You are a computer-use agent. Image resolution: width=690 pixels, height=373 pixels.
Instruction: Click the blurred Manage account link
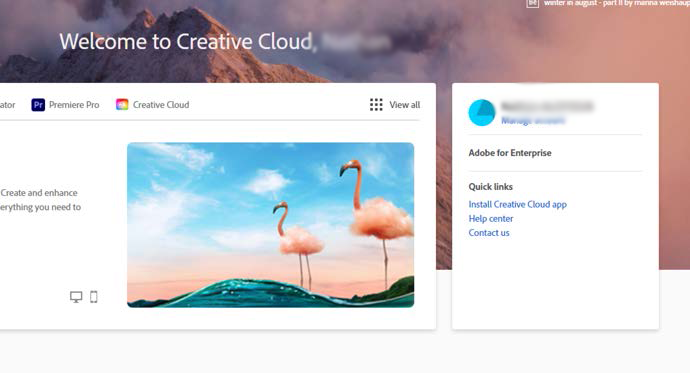pos(533,120)
